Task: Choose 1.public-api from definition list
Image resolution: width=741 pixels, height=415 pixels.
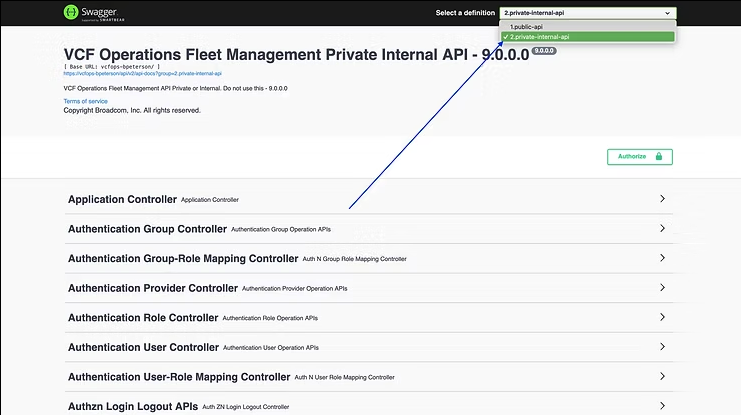Action: pos(528,26)
